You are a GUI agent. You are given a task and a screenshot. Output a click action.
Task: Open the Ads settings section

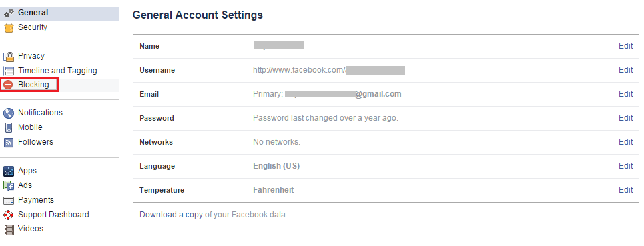(25, 185)
